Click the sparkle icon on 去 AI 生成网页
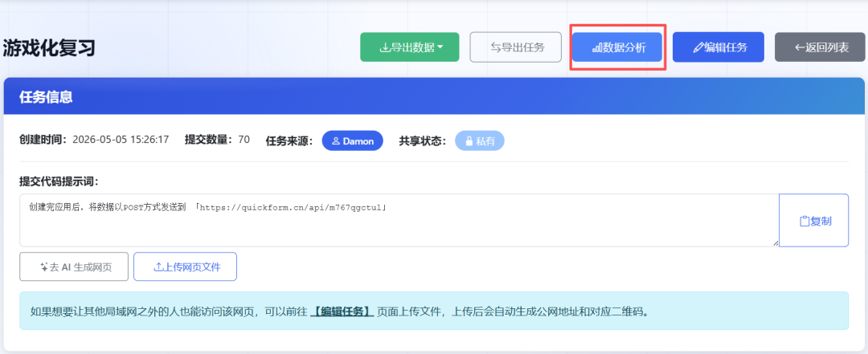Viewport: 868px width, 354px height. tap(44, 267)
